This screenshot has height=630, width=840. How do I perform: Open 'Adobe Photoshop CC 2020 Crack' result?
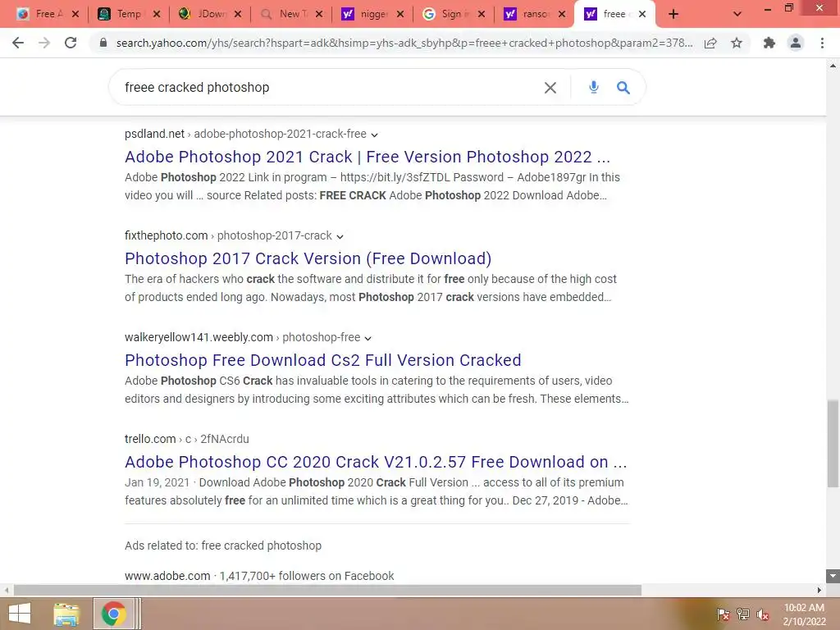376,462
